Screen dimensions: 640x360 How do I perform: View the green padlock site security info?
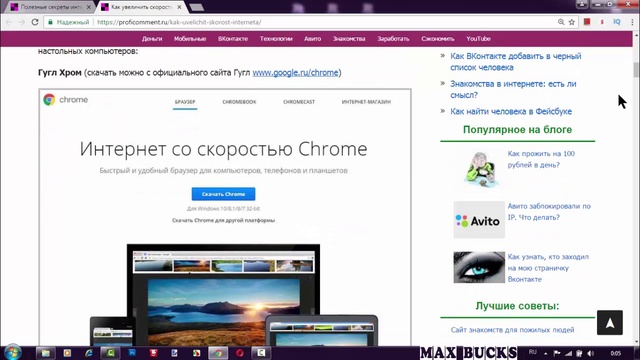point(50,22)
